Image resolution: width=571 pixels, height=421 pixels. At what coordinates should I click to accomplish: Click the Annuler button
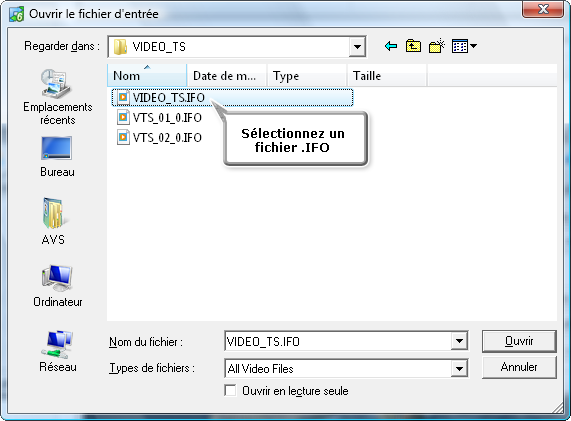(519, 367)
